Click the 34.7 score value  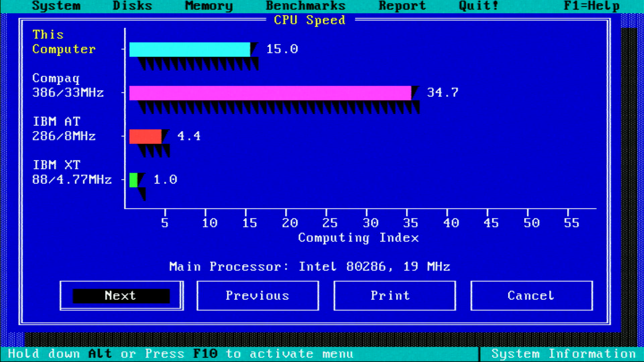click(443, 93)
